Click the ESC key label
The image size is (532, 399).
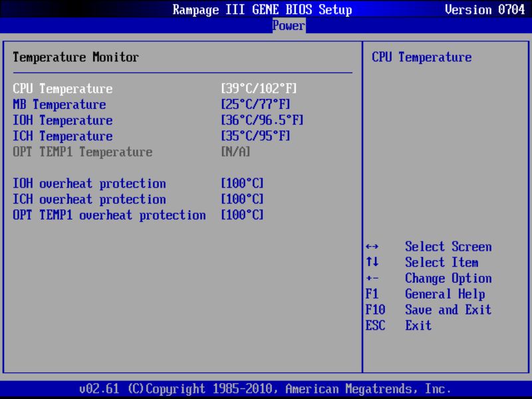coord(376,325)
